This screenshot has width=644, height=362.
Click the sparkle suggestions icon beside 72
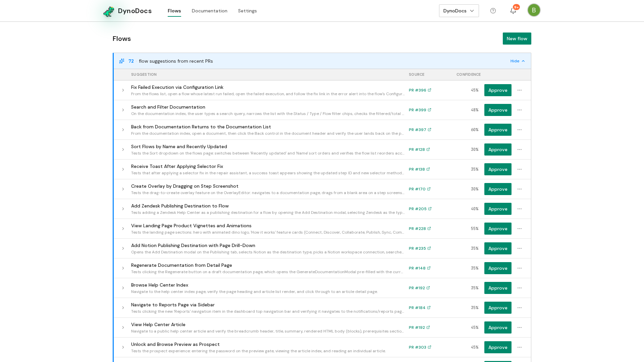(x=122, y=61)
